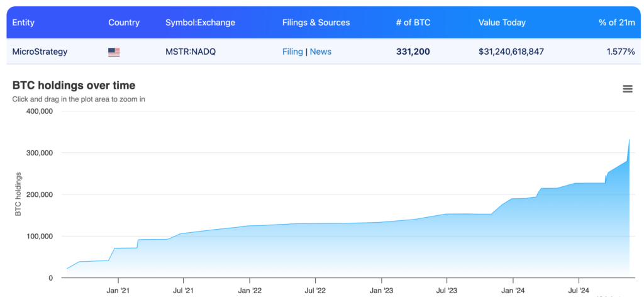Image resolution: width=644 pixels, height=297 pixels.
Task: Click the peak of the holdings area chart
Action: (x=630, y=140)
